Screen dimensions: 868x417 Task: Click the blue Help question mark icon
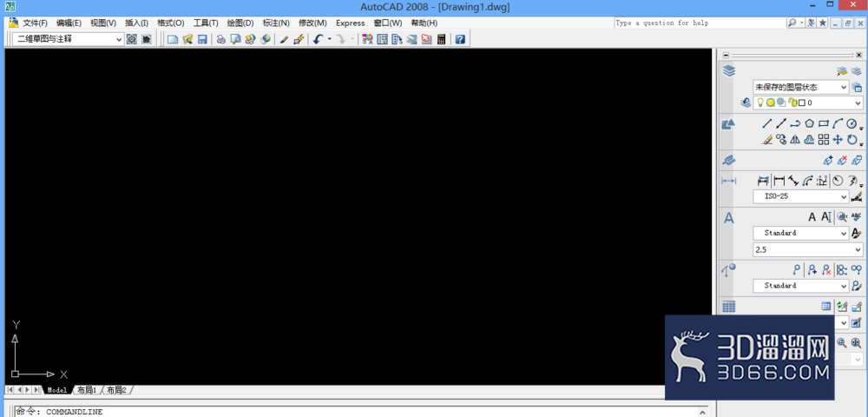point(460,39)
